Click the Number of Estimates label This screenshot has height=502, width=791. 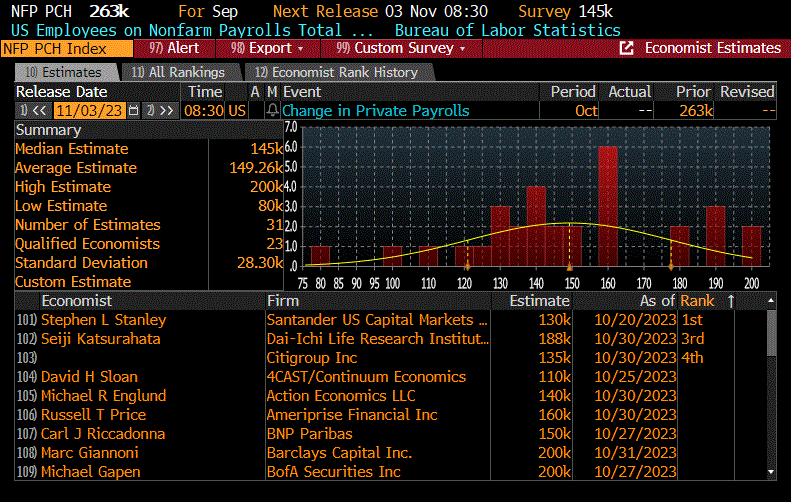[88, 225]
